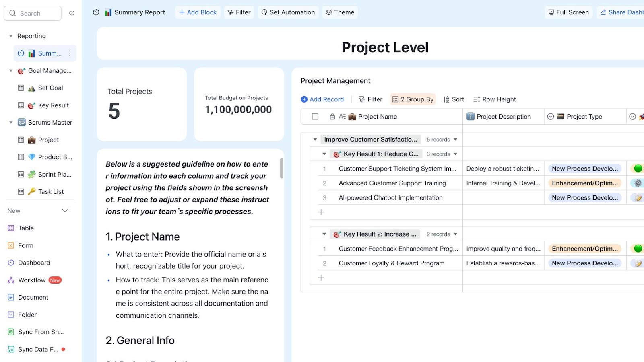The image size is (644, 362).
Task: Open the Sprint Planning table in Scrums Master
Action: point(50,174)
